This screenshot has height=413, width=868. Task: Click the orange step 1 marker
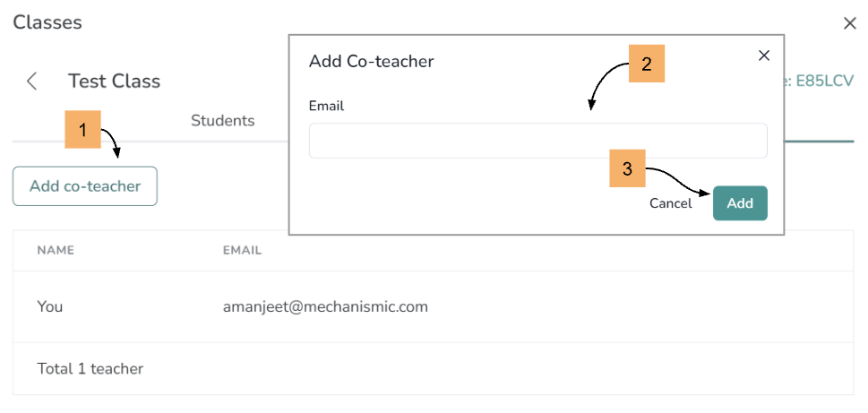82,130
